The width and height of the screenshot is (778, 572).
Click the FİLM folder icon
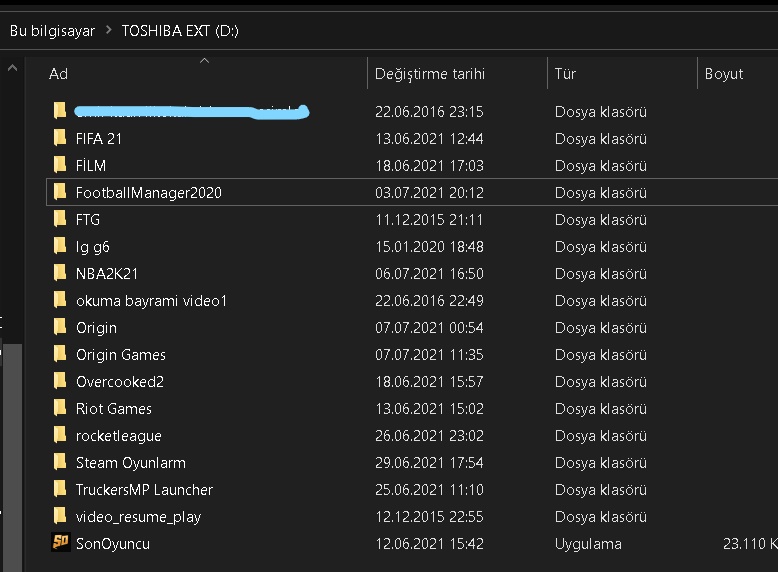(x=60, y=164)
